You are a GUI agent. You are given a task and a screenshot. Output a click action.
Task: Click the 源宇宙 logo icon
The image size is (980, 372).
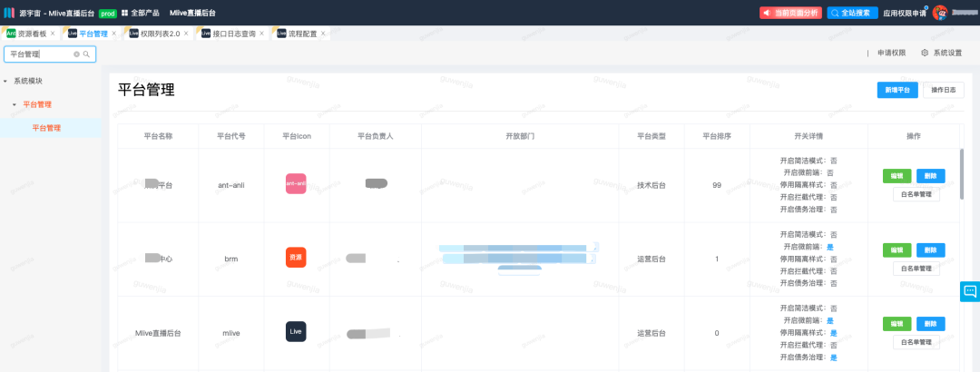pos(9,13)
